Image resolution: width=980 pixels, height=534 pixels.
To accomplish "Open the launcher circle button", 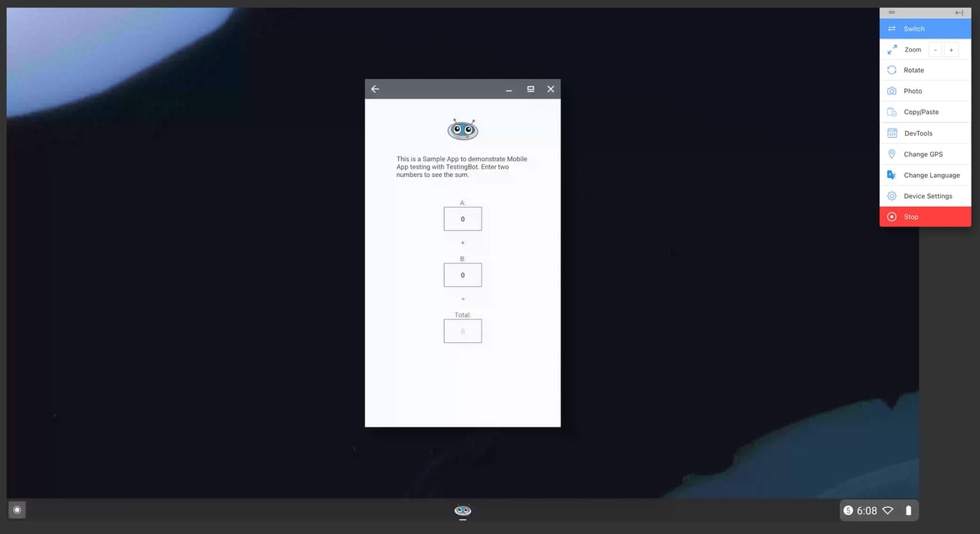I will [17, 509].
